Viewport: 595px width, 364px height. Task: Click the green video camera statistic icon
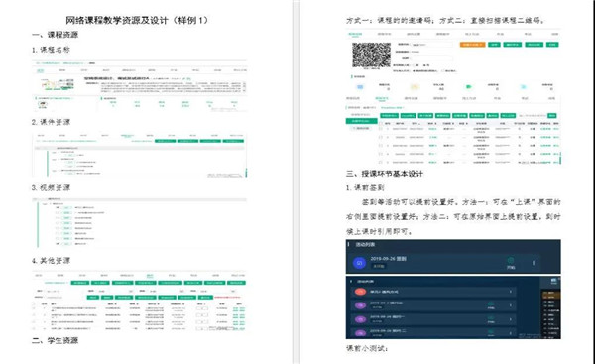click(x=469, y=87)
